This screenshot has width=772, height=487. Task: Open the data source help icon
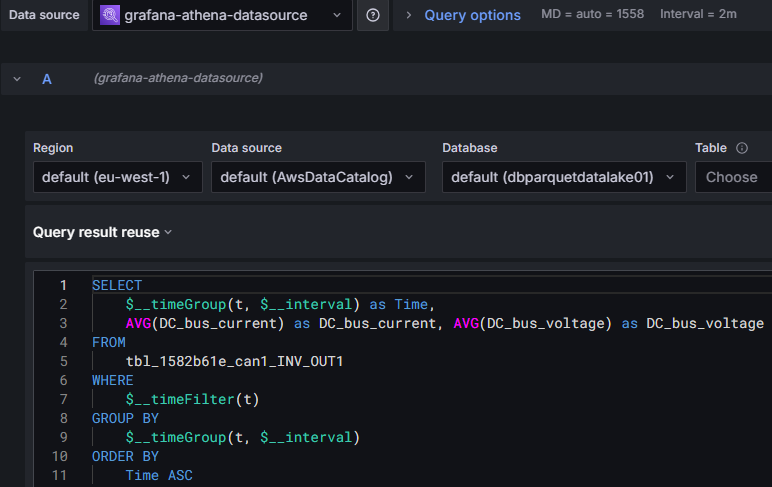(x=373, y=15)
